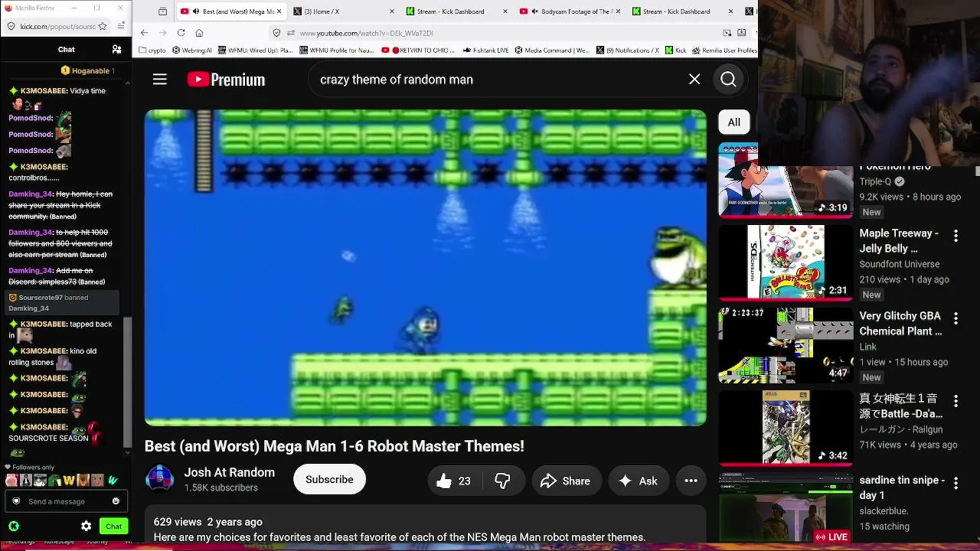
Task: Open options for sardine tin snipe video
Action: pyautogui.click(x=955, y=483)
